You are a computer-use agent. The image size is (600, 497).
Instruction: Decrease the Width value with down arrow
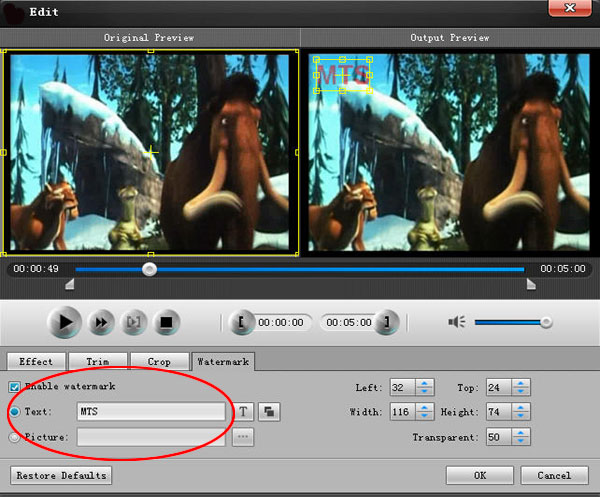(x=424, y=416)
